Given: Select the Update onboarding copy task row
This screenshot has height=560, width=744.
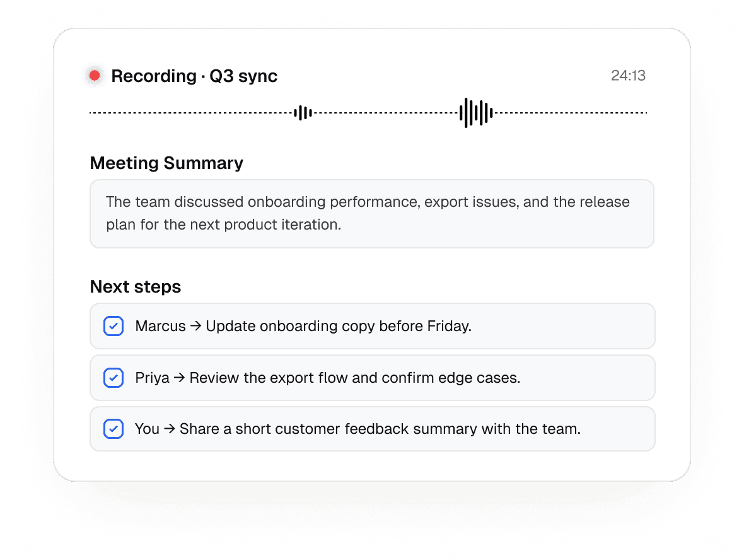Looking at the screenshot, I should click(x=373, y=326).
